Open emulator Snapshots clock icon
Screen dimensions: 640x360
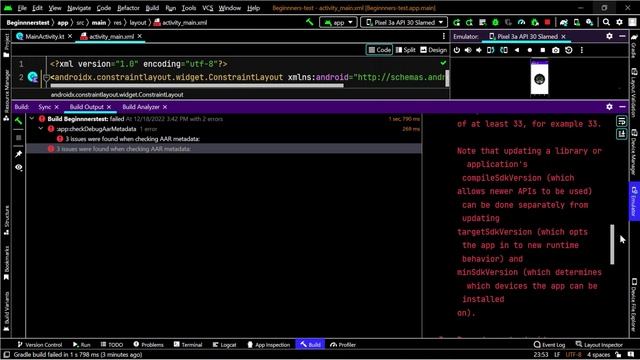point(569,50)
